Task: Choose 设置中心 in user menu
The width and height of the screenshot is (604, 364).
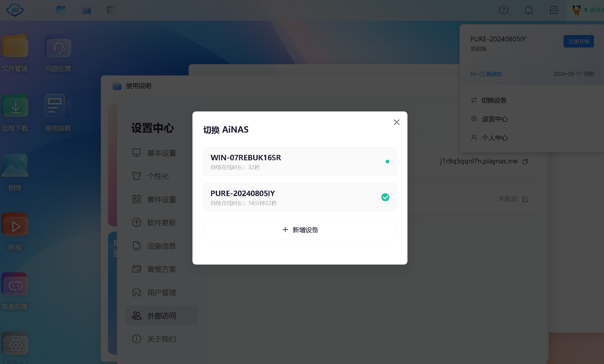Action: (x=489, y=119)
